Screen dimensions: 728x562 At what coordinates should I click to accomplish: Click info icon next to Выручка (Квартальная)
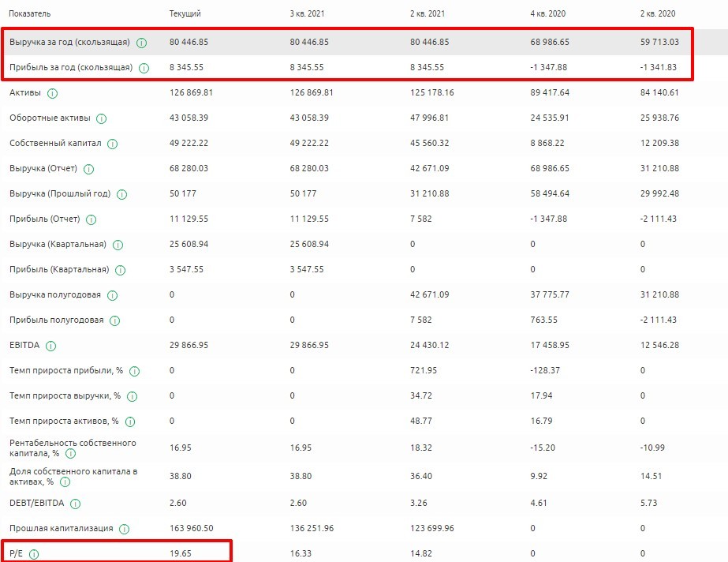[118, 245]
